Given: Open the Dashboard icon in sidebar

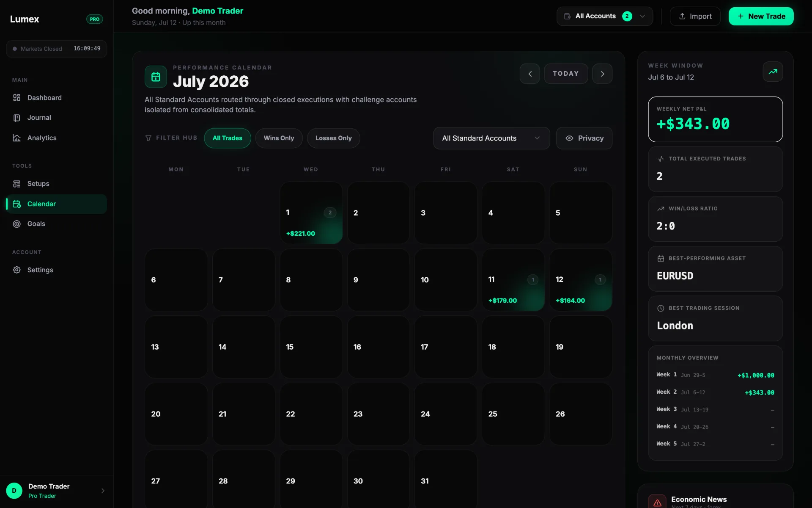Looking at the screenshot, I should (x=16, y=98).
